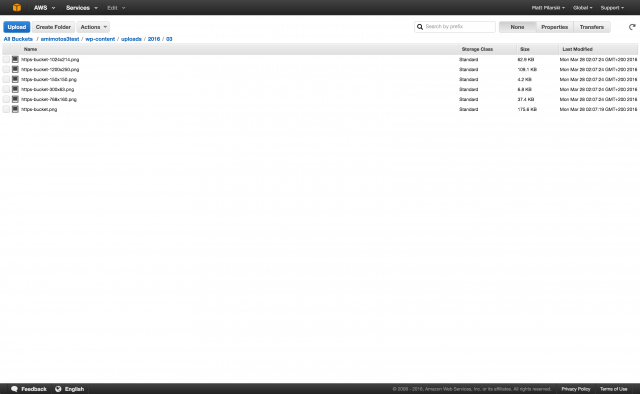Select file name https-bucket-1200x250.png
Viewport: 640px width, 394px height.
(50, 69)
